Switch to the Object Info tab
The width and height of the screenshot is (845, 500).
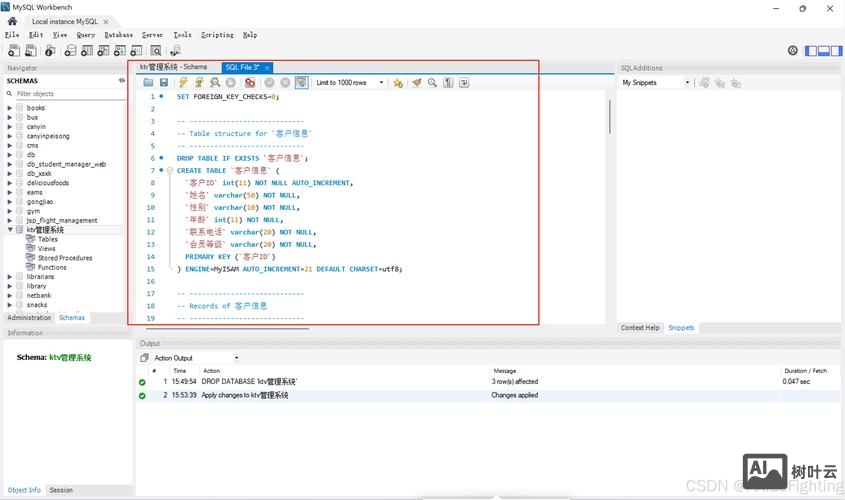click(x=24, y=490)
